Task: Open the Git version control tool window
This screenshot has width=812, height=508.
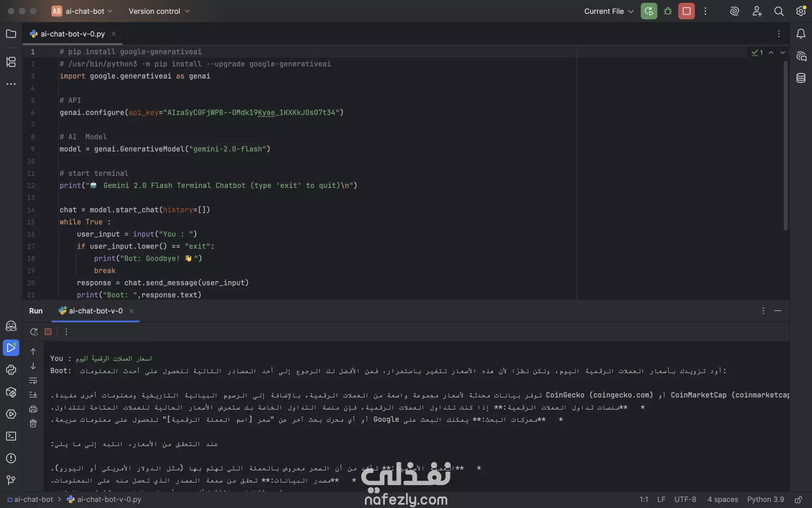Action: (x=11, y=480)
